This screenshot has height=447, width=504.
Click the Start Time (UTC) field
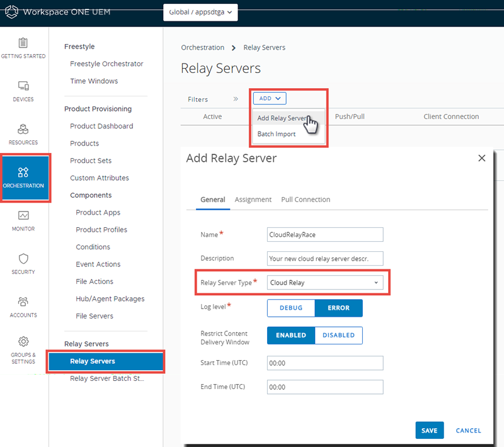[325, 363]
